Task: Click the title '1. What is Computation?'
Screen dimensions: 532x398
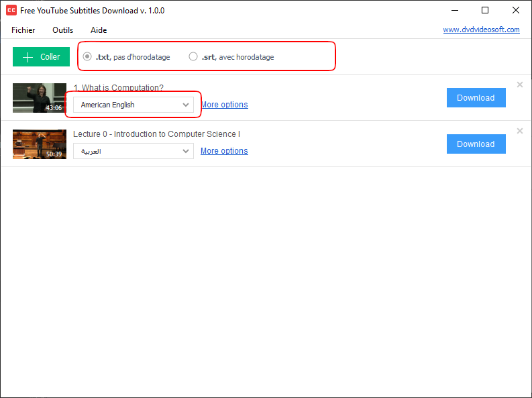Action: click(119, 87)
